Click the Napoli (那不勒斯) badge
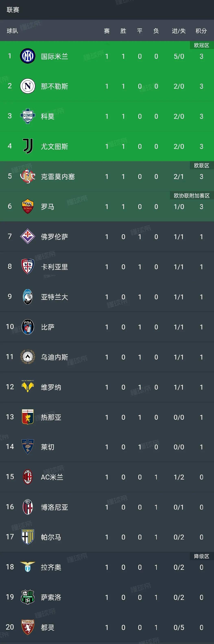 point(28,86)
